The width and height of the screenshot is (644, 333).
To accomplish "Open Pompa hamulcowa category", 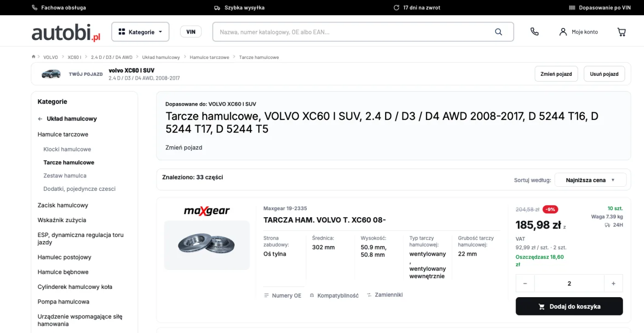I will [63, 302].
